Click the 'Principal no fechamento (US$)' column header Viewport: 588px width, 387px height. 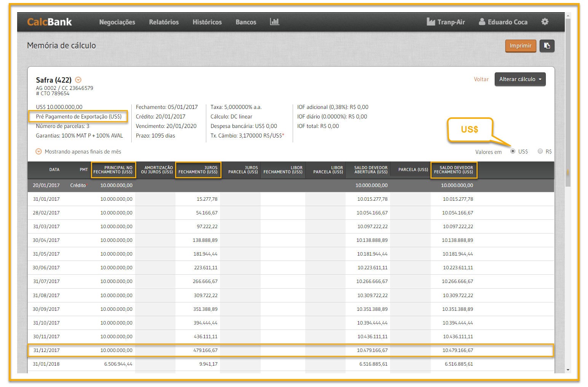click(113, 170)
